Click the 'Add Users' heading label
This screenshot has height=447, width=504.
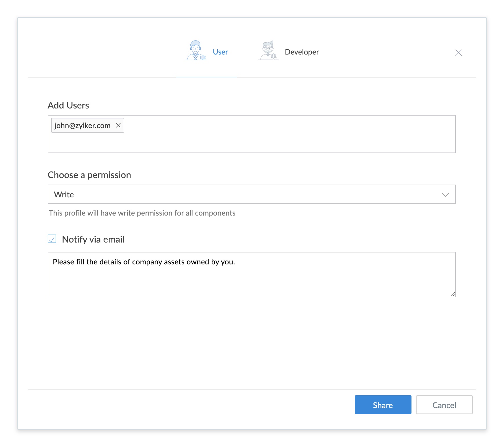[68, 105]
